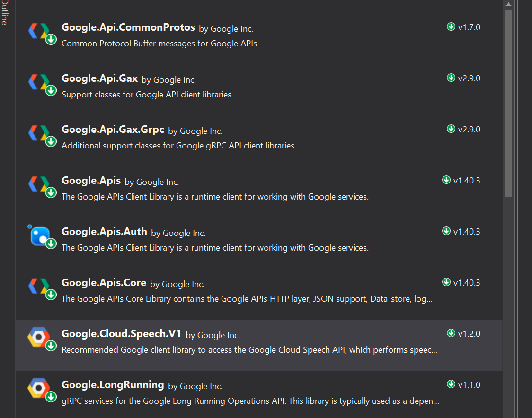Click the Google.Api.Gax package icon
The height and width of the screenshot is (418, 532).
tap(41, 82)
